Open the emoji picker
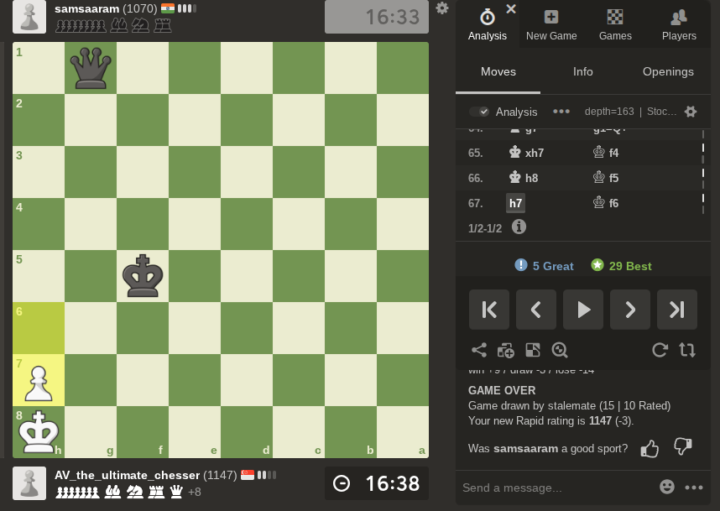This screenshot has width=720, height=511. (x=667, y=487)
